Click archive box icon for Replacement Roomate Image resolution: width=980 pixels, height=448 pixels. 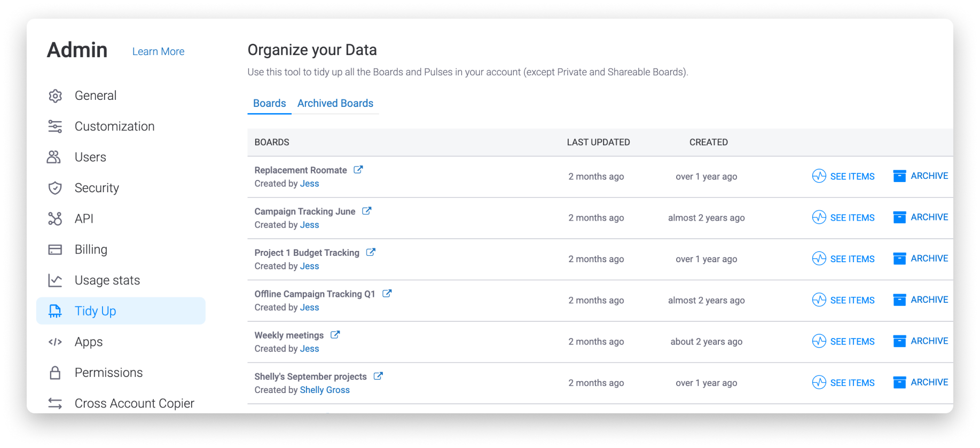[899, 176]
